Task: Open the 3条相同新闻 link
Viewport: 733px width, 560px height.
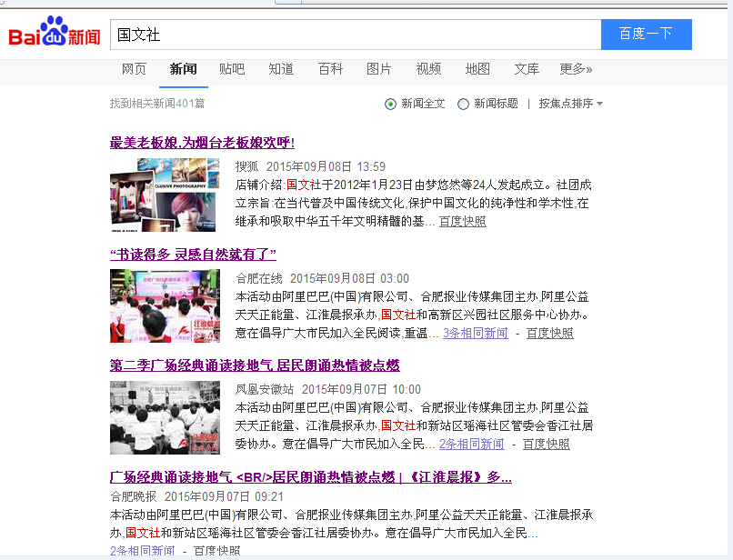Action: click(475, 333)
